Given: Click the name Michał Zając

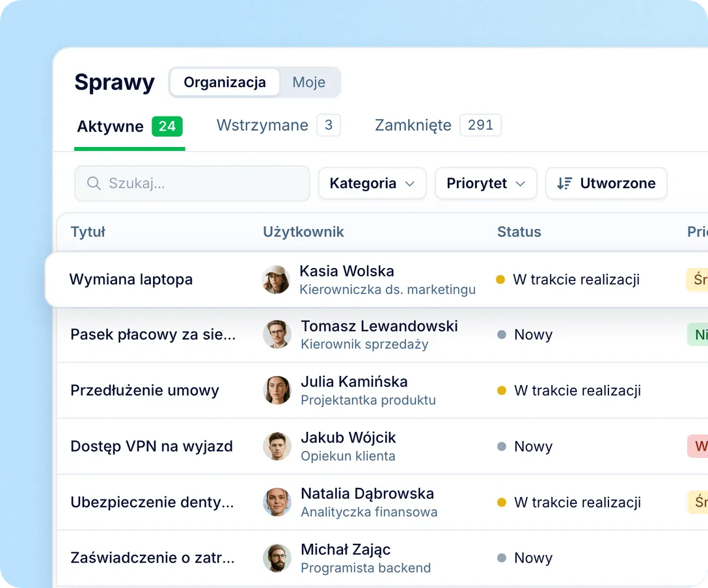Looking at the screenshot, I should click(346, 550).
